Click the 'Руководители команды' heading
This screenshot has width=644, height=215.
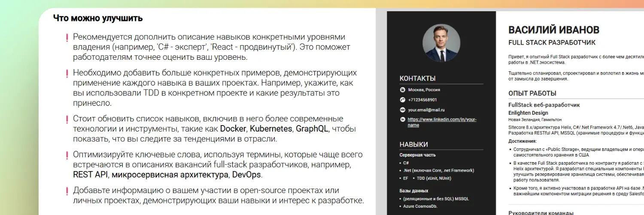[x=541, y=213]
